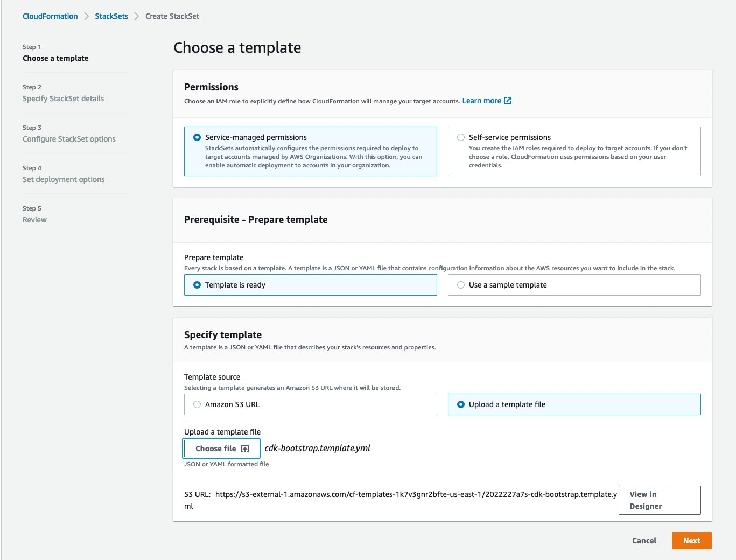Navigate to CloudFormation via breadcrumb

[50, 16]
